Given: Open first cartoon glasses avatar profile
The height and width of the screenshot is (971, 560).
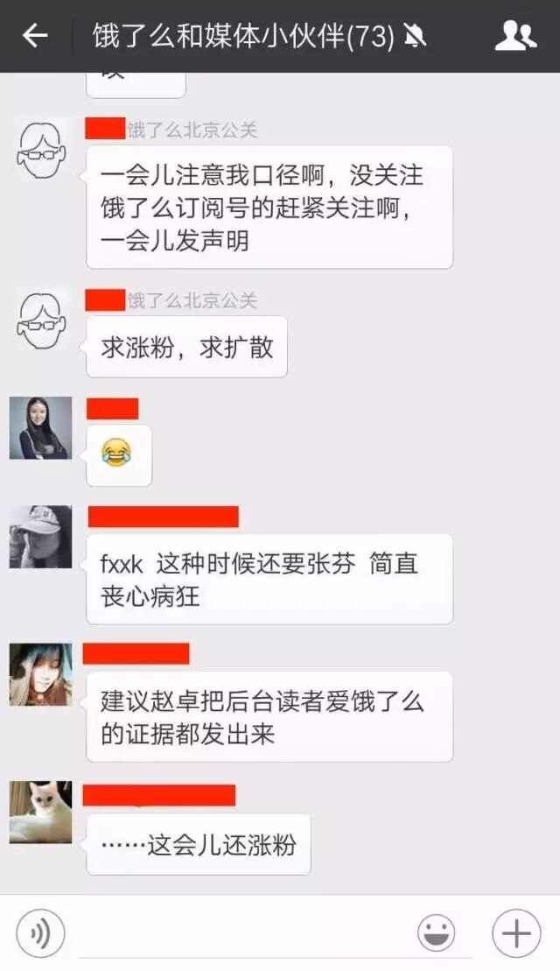Looking at the screenshot, I should tap(41, 150).
